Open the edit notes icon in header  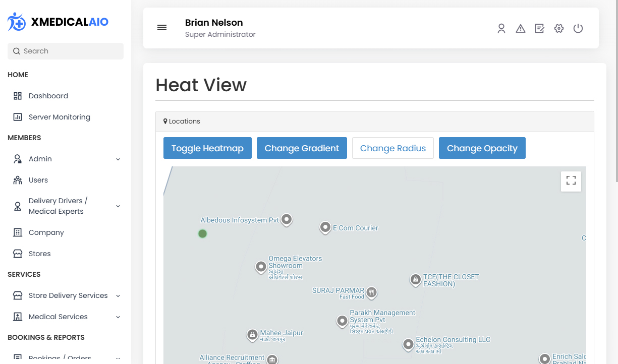click(x=539, y=29)
